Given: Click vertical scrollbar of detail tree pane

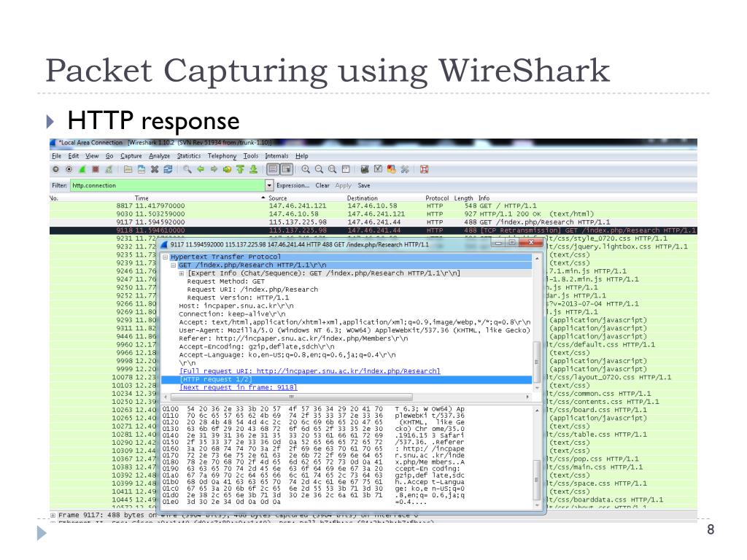Looking at the screenshot, I should click(x=536, y=362).
